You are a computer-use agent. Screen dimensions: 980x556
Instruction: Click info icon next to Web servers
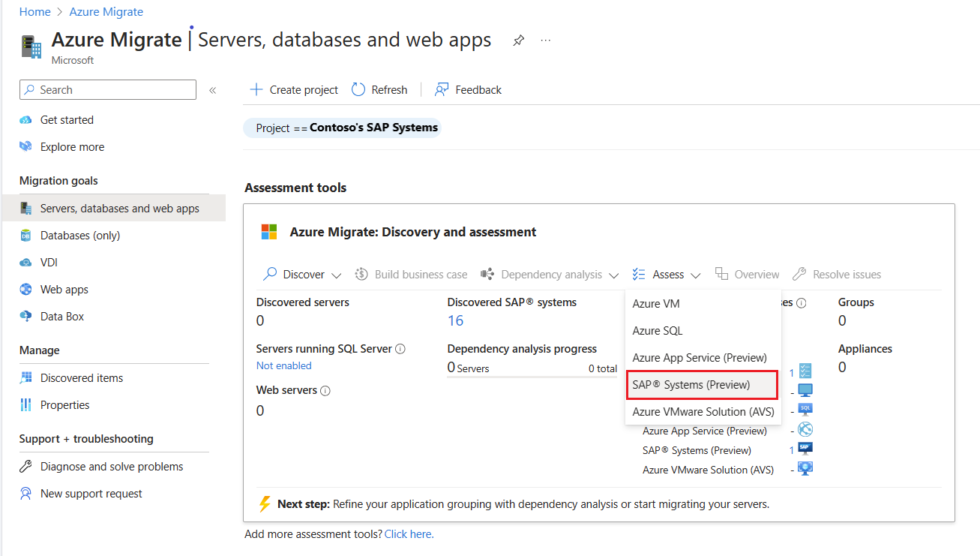(x=325, y=391)
